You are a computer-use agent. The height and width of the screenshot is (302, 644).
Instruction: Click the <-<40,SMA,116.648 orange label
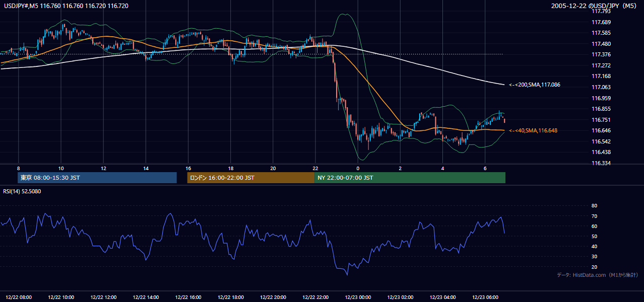(533, 131)
